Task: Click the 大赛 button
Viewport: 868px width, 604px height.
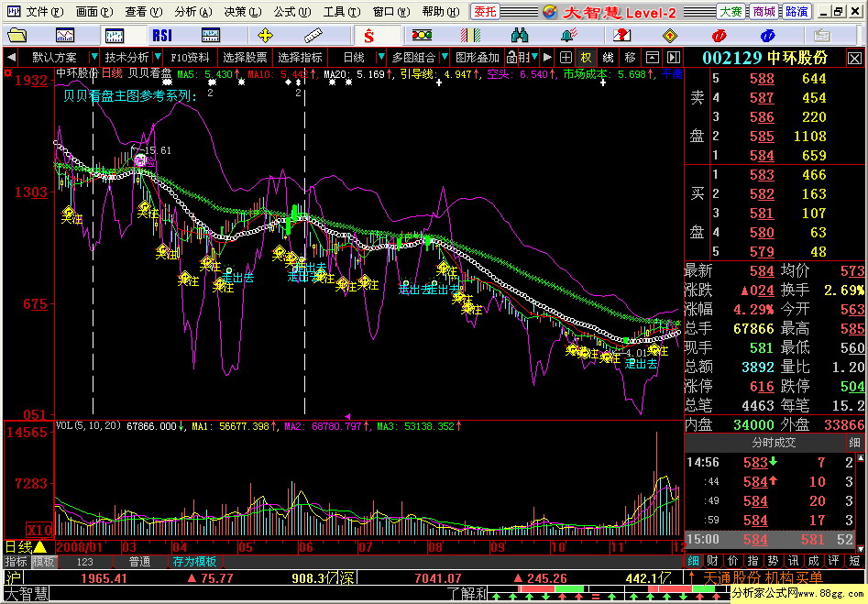Action: click(731, 12)
